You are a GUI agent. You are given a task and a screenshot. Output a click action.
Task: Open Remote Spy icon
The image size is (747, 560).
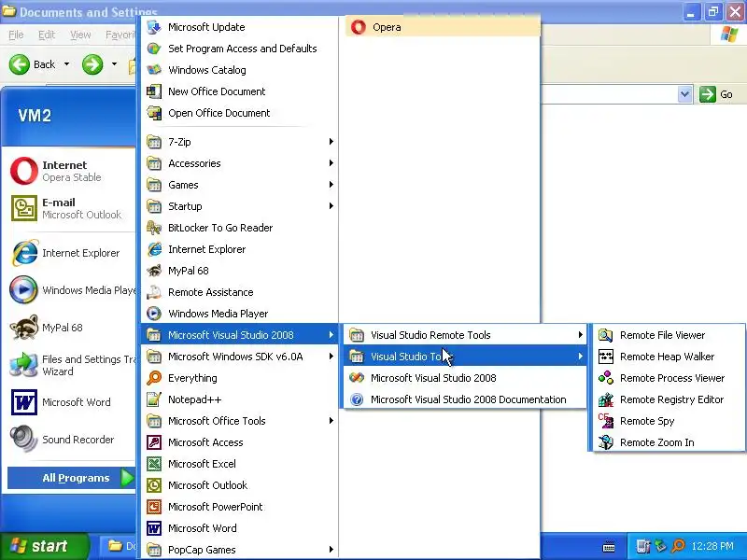tap(605, 421)
